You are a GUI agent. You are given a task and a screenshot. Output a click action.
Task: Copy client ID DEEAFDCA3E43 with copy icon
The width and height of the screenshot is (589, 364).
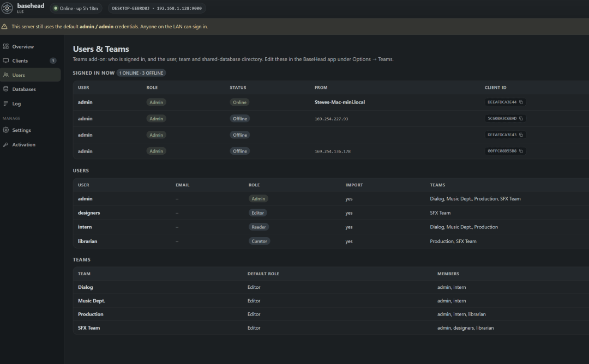click(x=521, y=135)
